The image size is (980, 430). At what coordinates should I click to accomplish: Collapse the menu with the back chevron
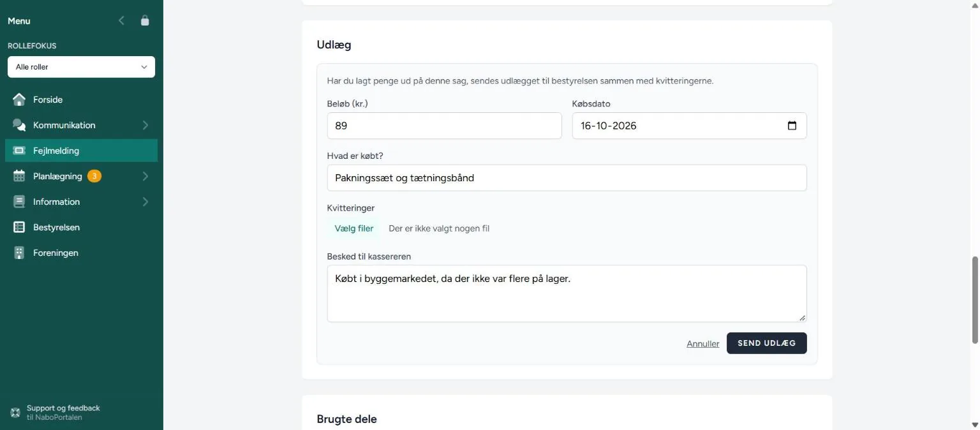(x=121, y=21)
